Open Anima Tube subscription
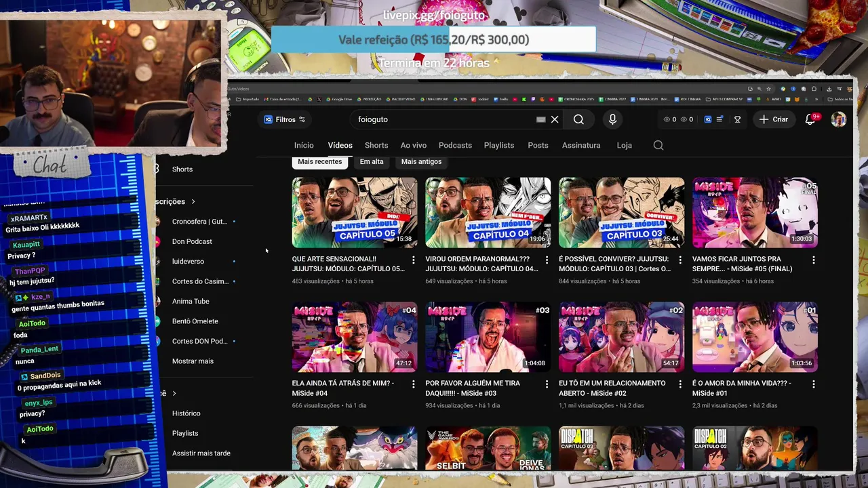 click(191, 301)
